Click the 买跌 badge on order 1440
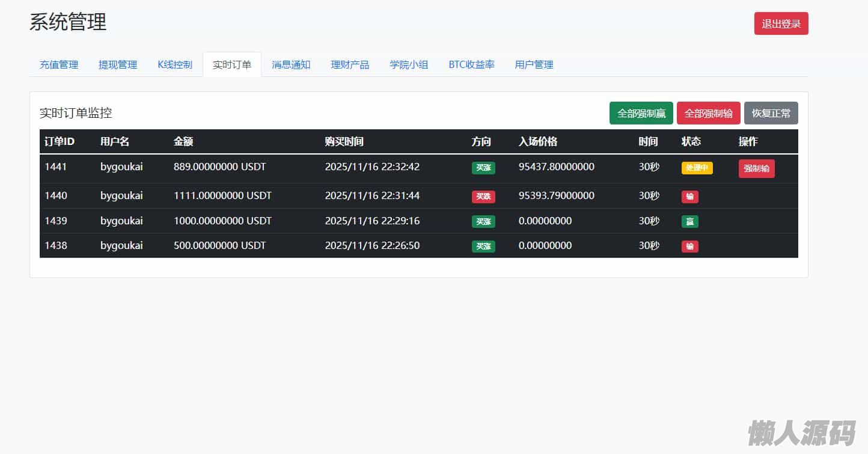Screen dimensions: 868x454 click(483, 197)
